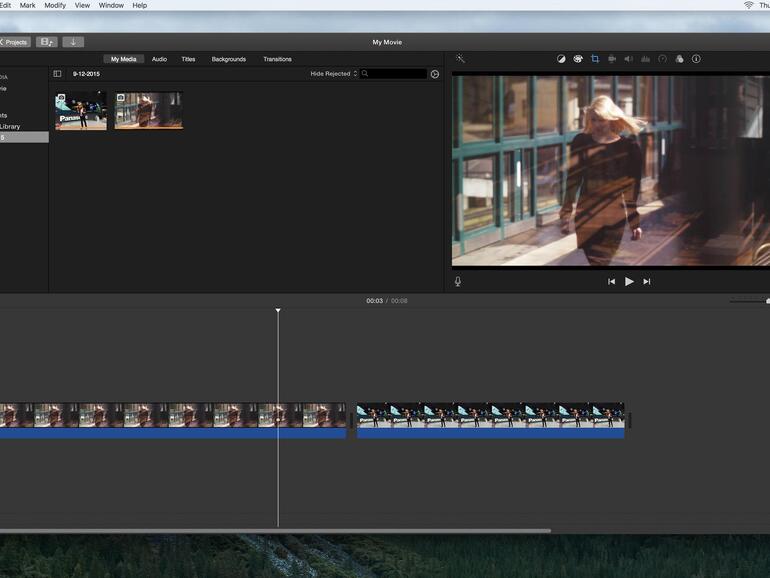Image resolution: width=770 pixels, height=578 pixels.
Task: Open the Window menu in menu bar
Action: (x=111, y=5)
